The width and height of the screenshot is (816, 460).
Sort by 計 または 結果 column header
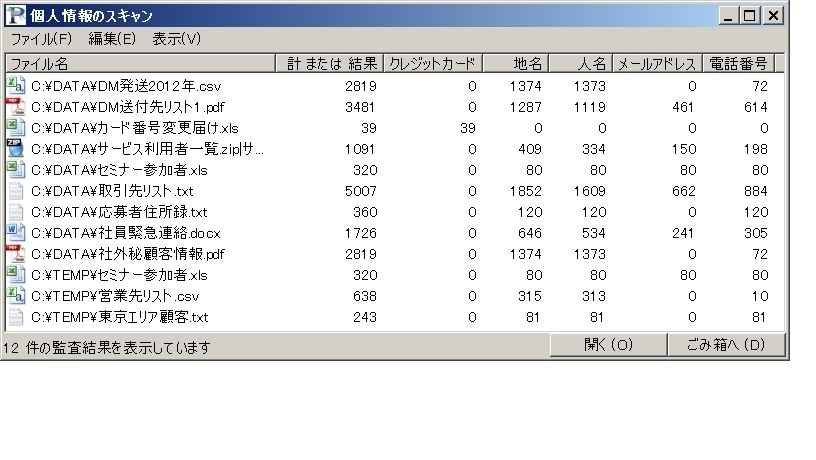coord(329,63)
